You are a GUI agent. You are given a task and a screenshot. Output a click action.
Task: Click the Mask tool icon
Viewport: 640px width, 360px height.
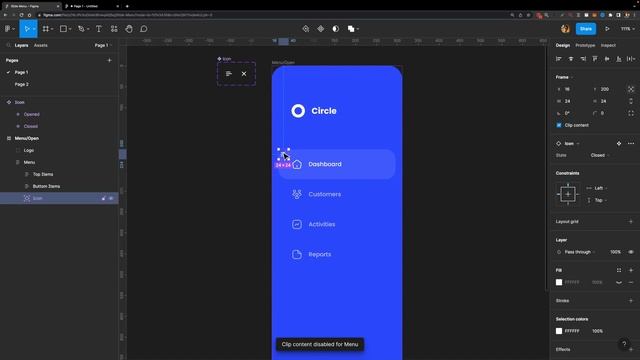click(336, 29)
